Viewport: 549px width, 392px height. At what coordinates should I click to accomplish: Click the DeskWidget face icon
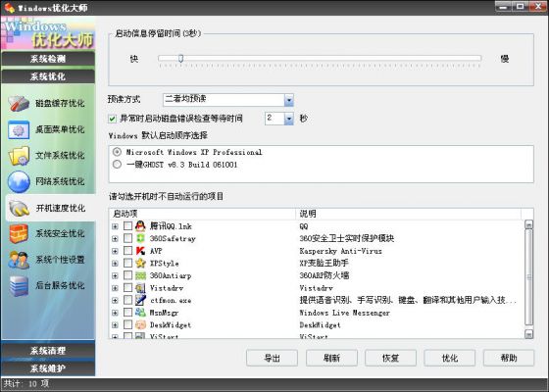pyautogui.click(x=140, y=324)
